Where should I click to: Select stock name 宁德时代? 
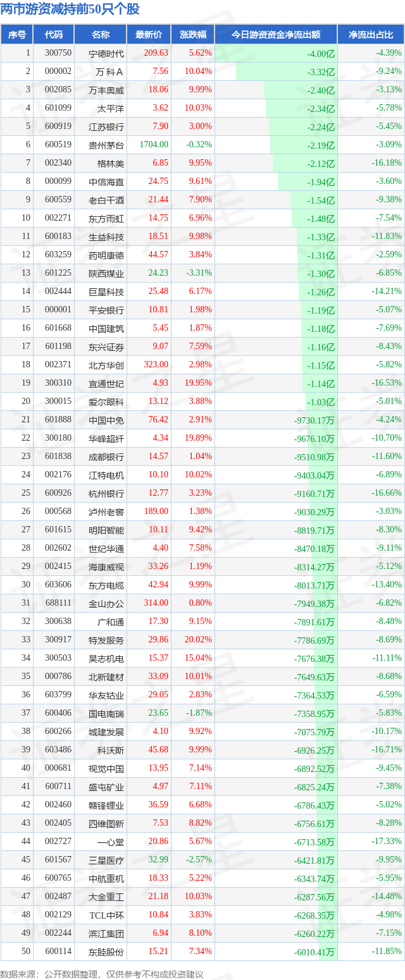[x=107, y=54]
